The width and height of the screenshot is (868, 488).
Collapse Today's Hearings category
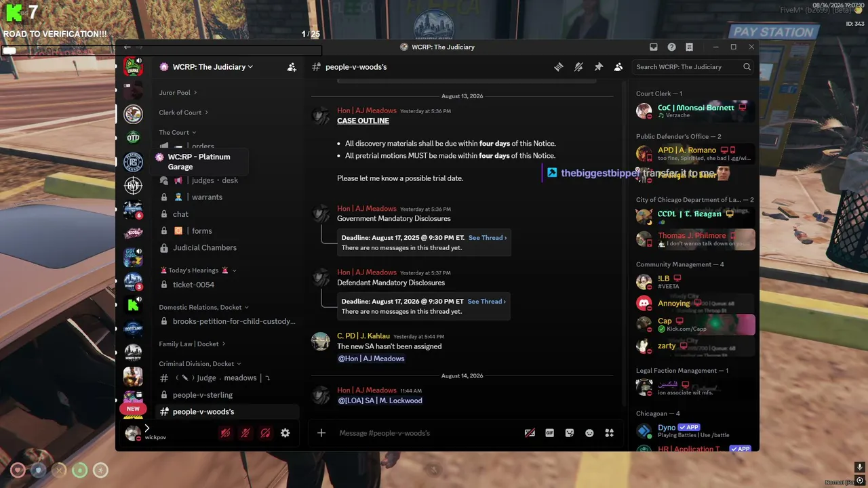tap(198, 270)
